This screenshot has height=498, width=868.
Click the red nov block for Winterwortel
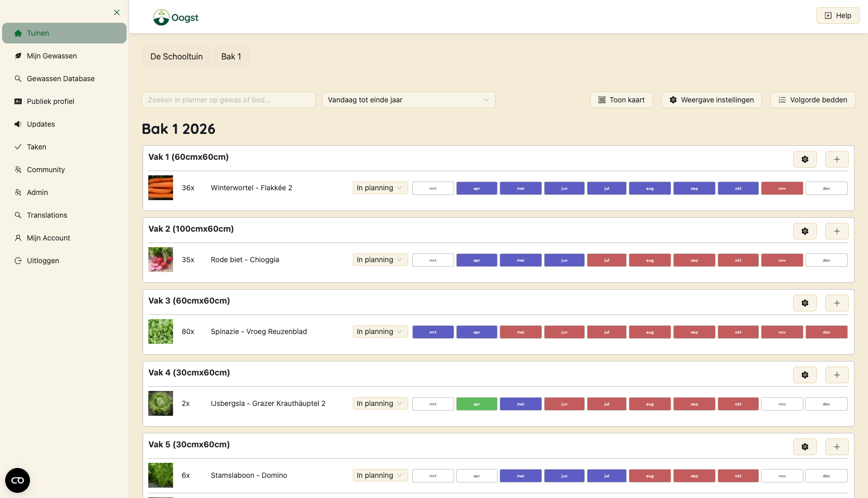[782, 188]
